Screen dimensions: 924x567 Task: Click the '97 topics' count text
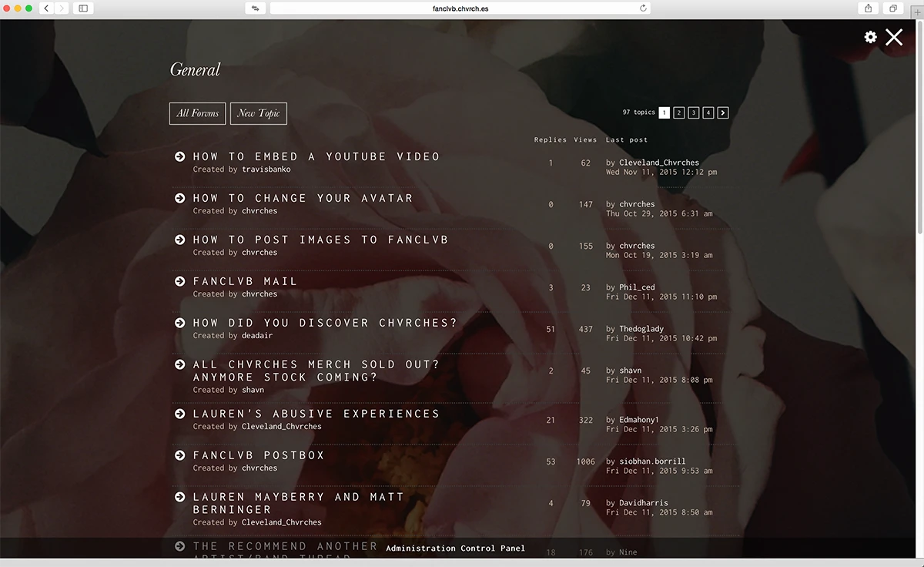(x=639, y=112)
